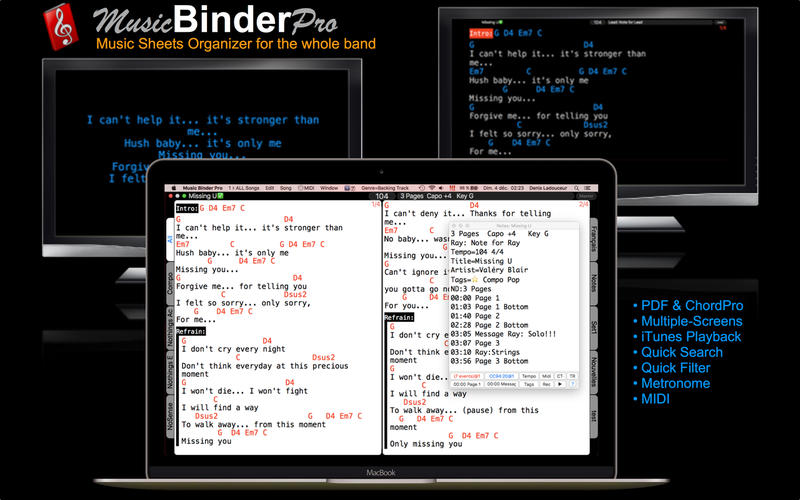Click the Rec button in Notes window
Image resolution: width=800 pixels, height=500 pixels.
(546, 384)
